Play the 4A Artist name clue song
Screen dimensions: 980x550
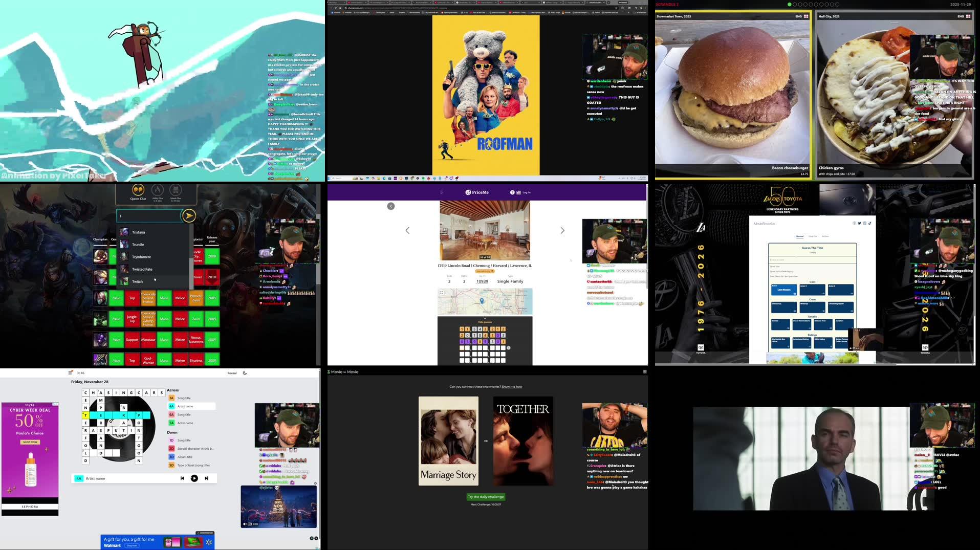194,478
